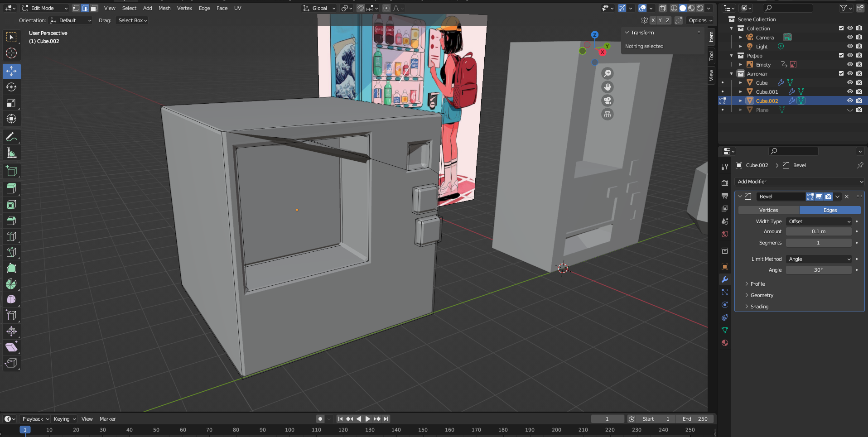Viewport: 868px width, 437px height.
Task: Hide Cube.001 using its eye icon
Action: (x=850, y=91)
